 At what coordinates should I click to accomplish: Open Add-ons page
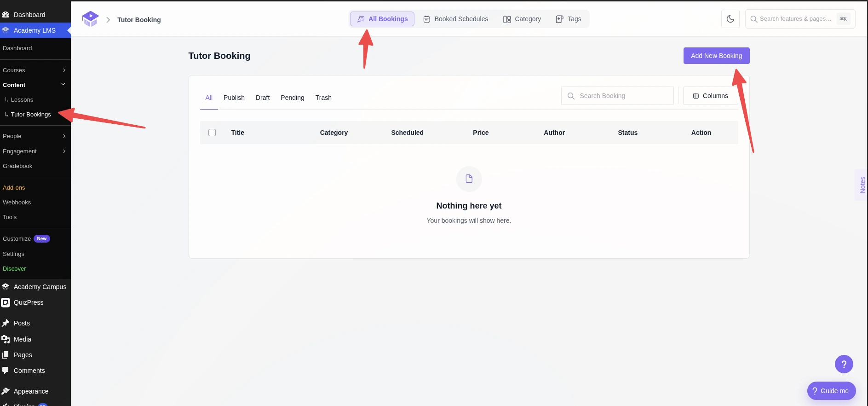coord(14,188)
